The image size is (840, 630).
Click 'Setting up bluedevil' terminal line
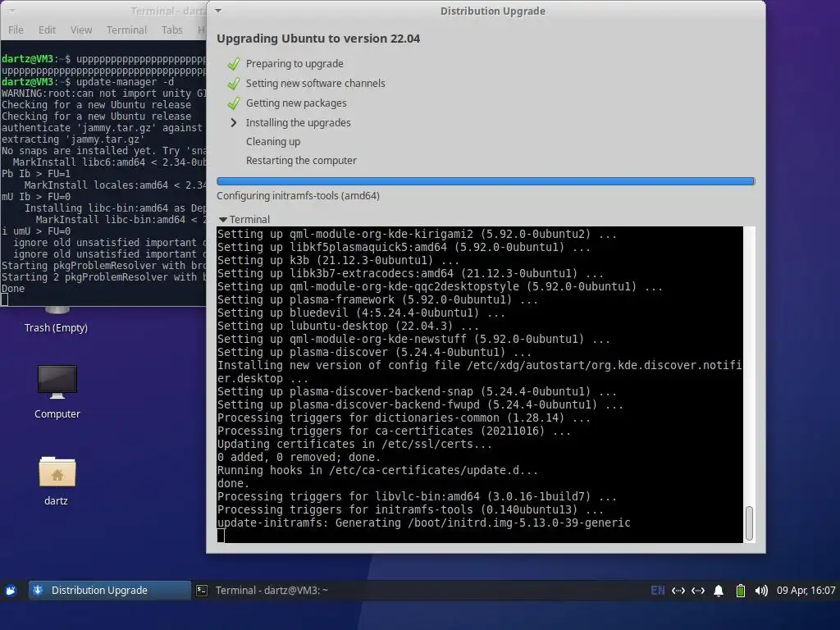pyautogui.click(x=361, y=313)
